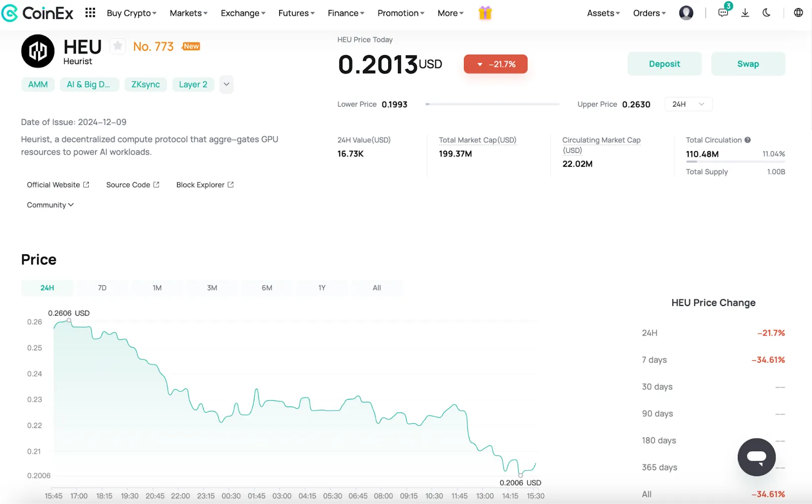Click the Layer 2 tag
812x504 pixels.
tap(193, 84)
